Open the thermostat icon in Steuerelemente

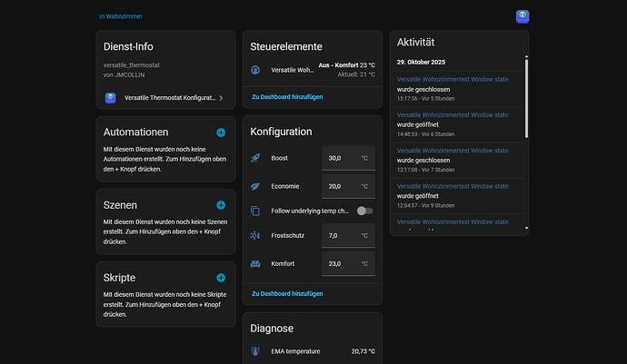(x=255, y=70)
